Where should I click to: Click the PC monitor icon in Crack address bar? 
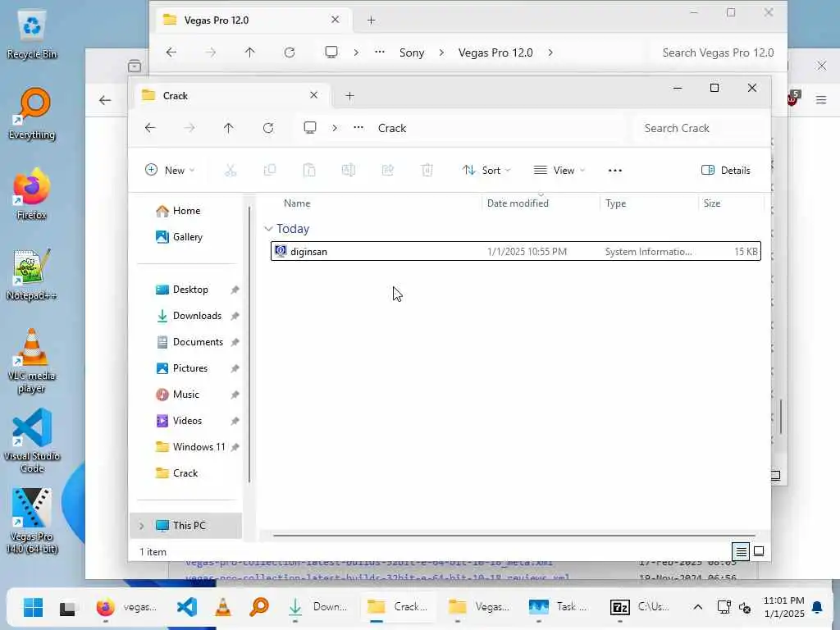[310, 127]
